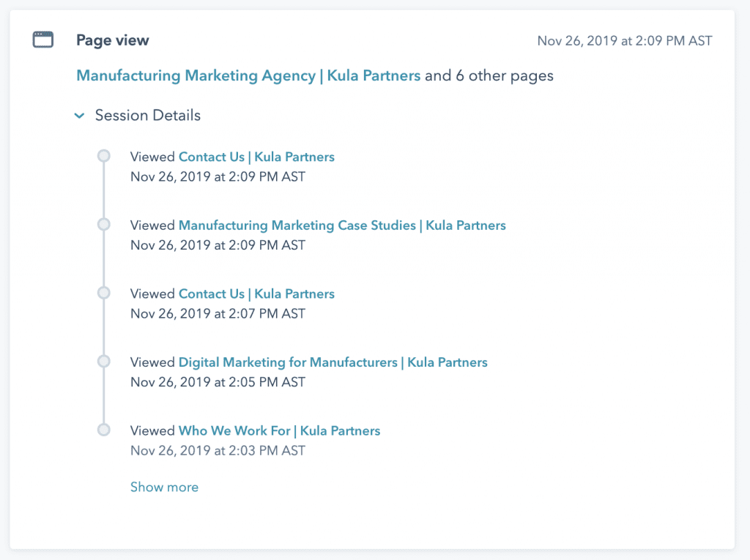Select the timeline node next to Manufacturing Marketing Case Studies
Image resolution: width=750 pixels, height=560 pixels.
tap(103, 224)
